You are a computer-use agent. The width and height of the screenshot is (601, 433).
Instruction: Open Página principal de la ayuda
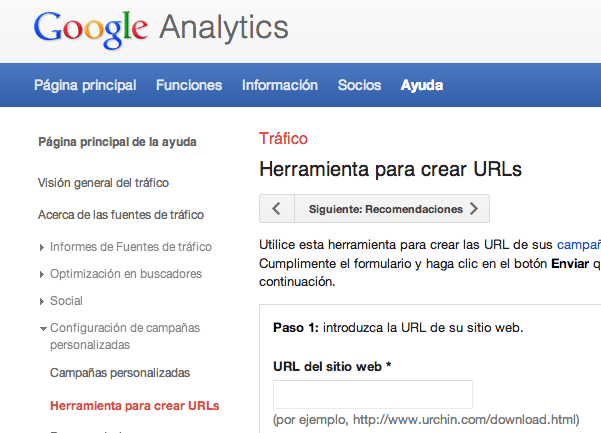click(117, 142)
